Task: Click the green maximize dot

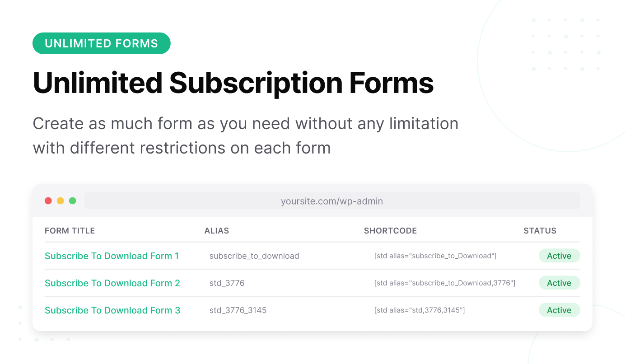Action: click(x=73, y=201)
